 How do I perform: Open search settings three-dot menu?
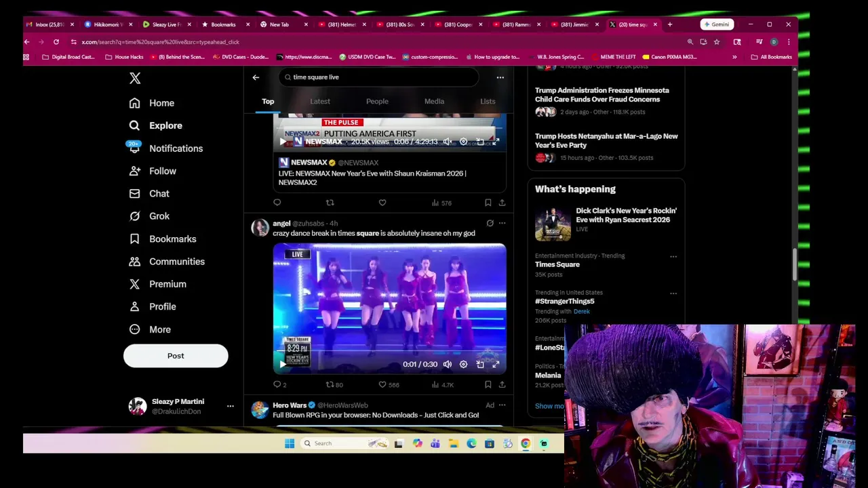click(500, 77)
